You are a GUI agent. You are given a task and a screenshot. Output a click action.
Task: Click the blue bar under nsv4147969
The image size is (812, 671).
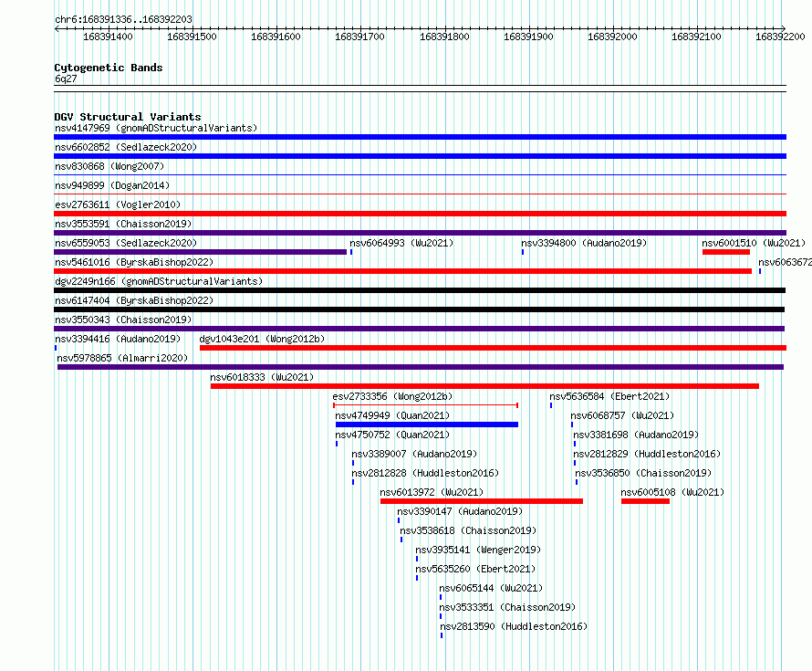point(420,137)
